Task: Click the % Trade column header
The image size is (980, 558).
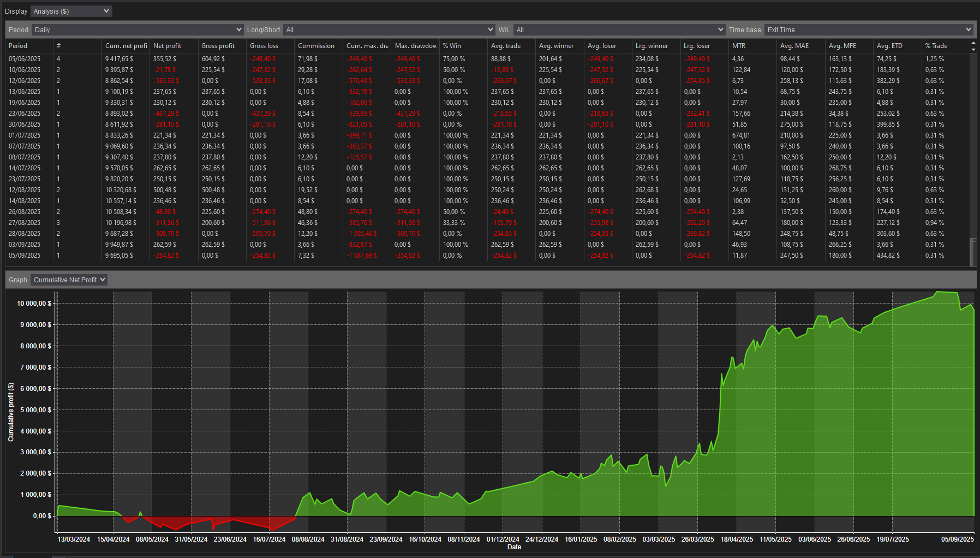Action: 945,46
